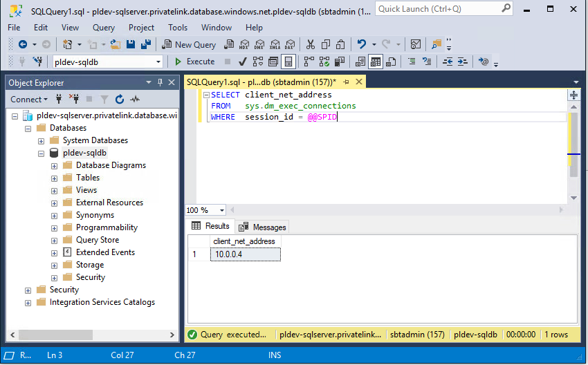Parse the query with the checkmark icon
Screen dimensions: 588x365
[243, 62]
